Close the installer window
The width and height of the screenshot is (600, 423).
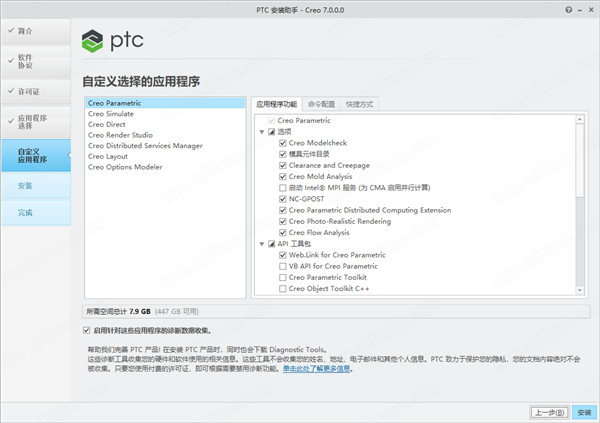[591, 10]
